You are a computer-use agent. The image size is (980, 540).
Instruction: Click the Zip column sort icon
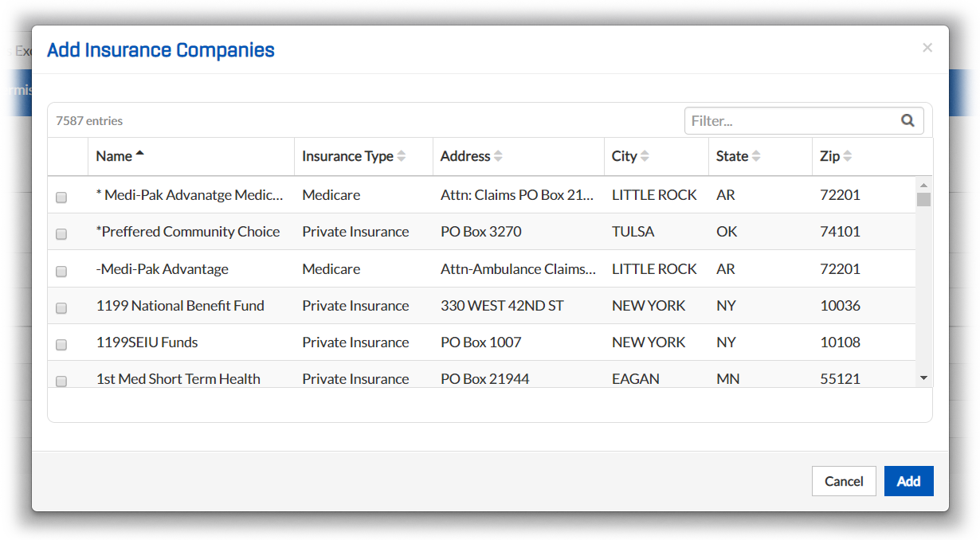point(848,156)
